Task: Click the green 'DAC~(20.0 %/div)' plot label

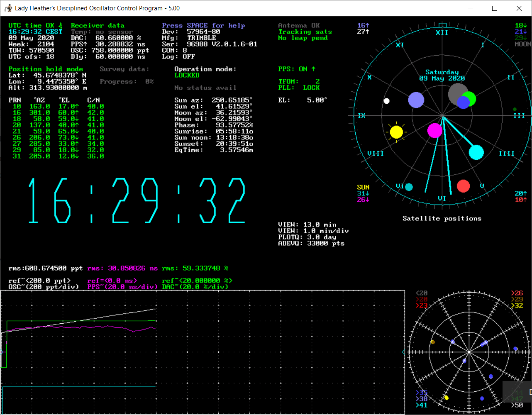Action: 195,287
